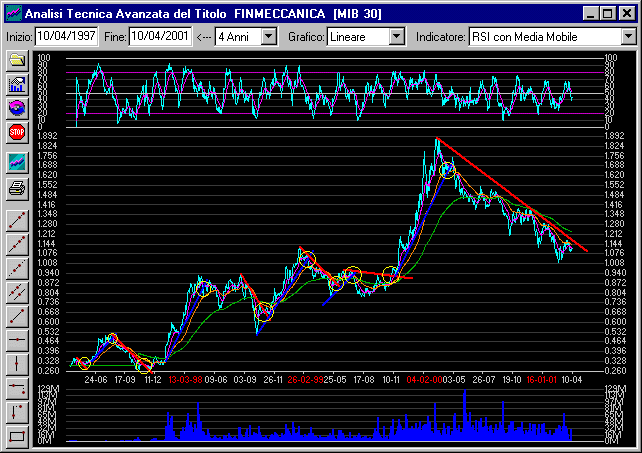Click the red date label 26-02-99
Screen dimensions: 642x453
(x=305, y=380)
